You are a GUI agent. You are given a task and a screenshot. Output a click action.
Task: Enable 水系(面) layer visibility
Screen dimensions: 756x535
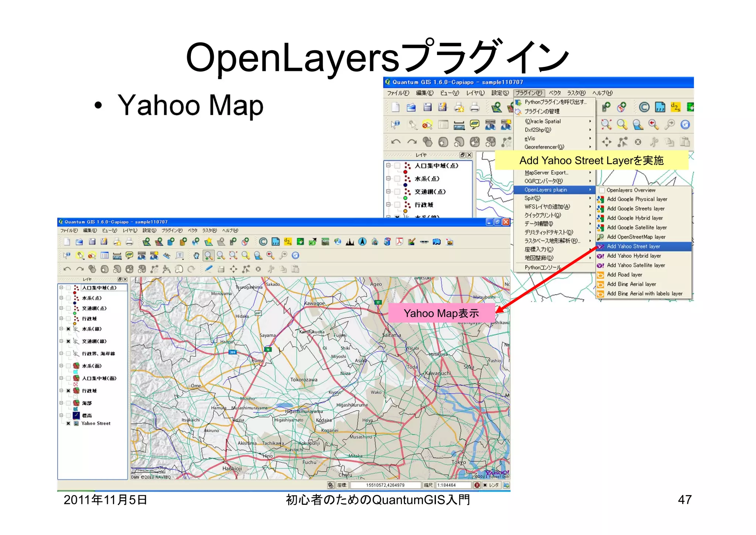(x=68, y=366)
